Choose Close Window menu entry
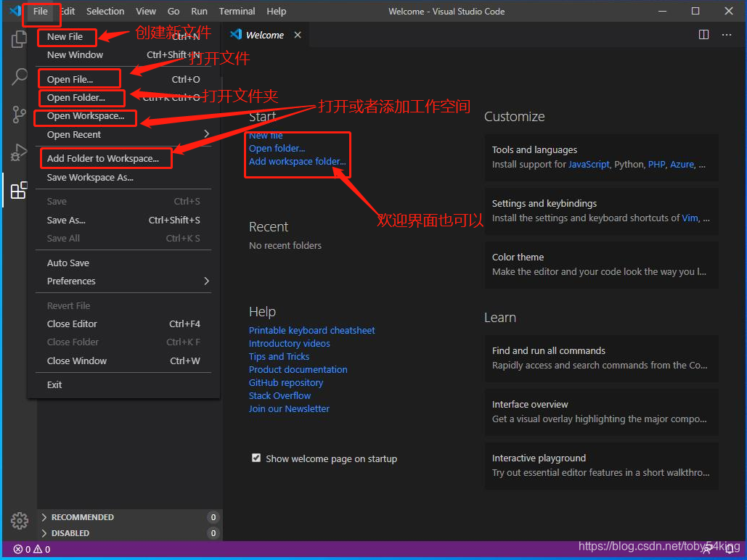 pyautogui.click(x=123, y=361)
